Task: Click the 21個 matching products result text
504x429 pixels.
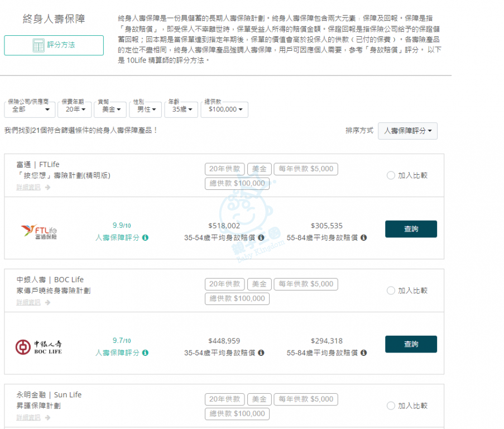Action: [x=81, y=131]
